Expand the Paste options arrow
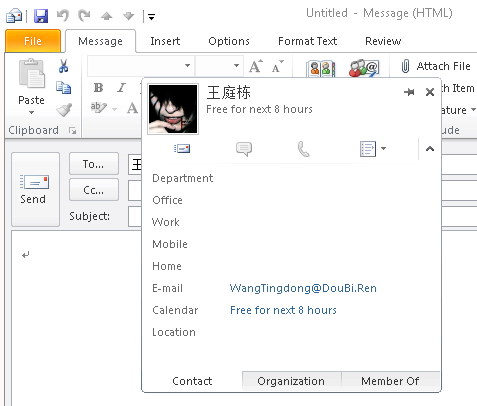Screen dimensions: 477x406 [31, 113]
